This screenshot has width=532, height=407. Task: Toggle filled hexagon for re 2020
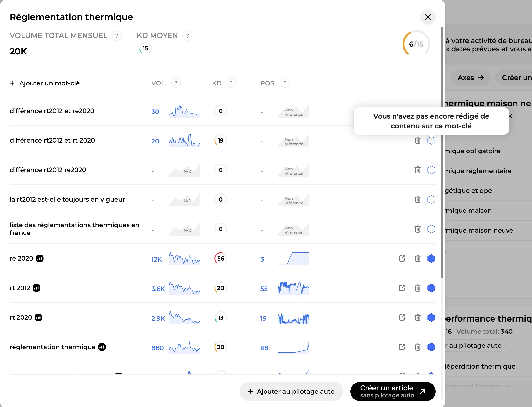[431, 258]
